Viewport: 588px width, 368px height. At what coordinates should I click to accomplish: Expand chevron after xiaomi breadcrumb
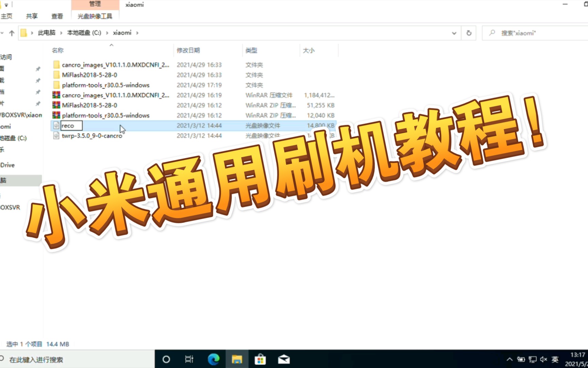(137, 33)
